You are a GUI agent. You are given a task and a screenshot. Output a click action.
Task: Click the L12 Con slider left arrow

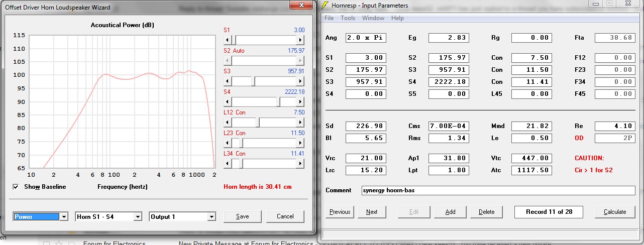click(227, 122)
